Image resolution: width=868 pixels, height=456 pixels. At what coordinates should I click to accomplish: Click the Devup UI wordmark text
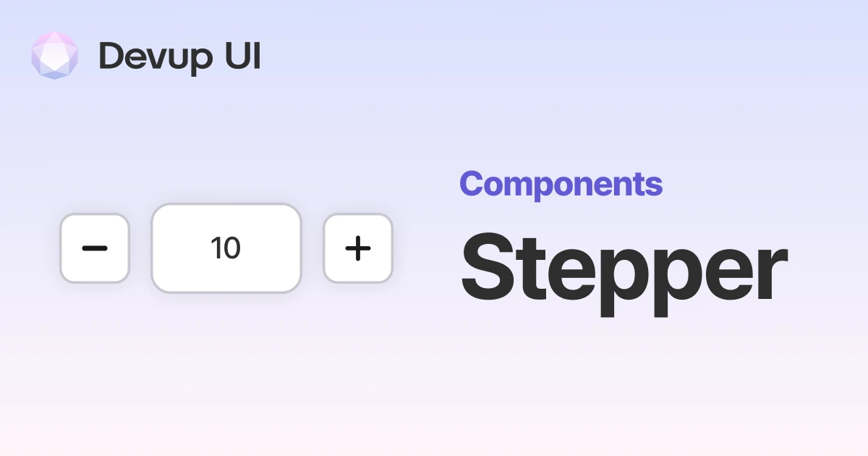click(179, 56)
